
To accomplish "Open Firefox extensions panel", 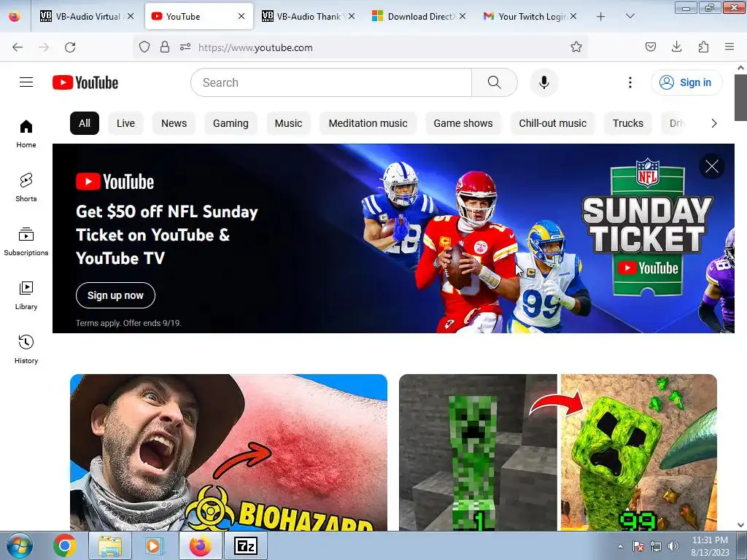I will [x=703, y=47].
